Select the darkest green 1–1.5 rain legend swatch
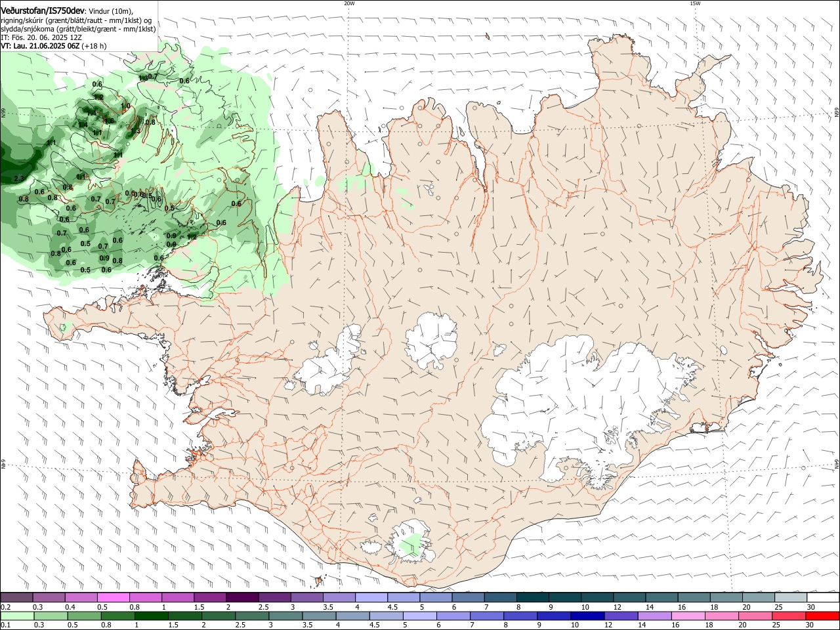 [152, 616]
